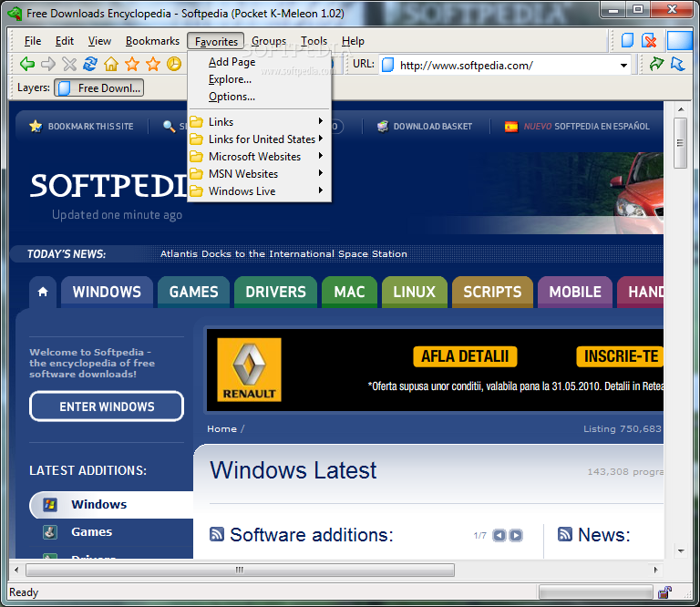
Task: Open the MAC category tab
Action: [350, 292]
